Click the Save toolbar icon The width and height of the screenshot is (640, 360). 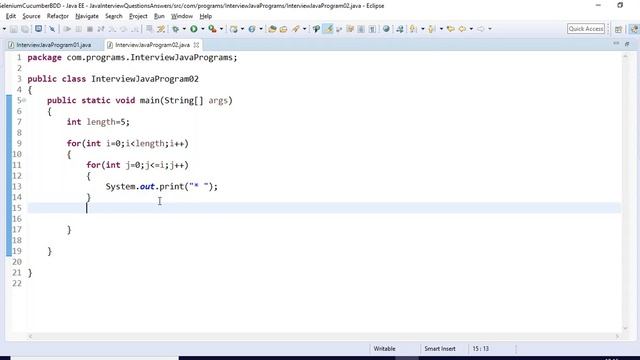(14, 29)
